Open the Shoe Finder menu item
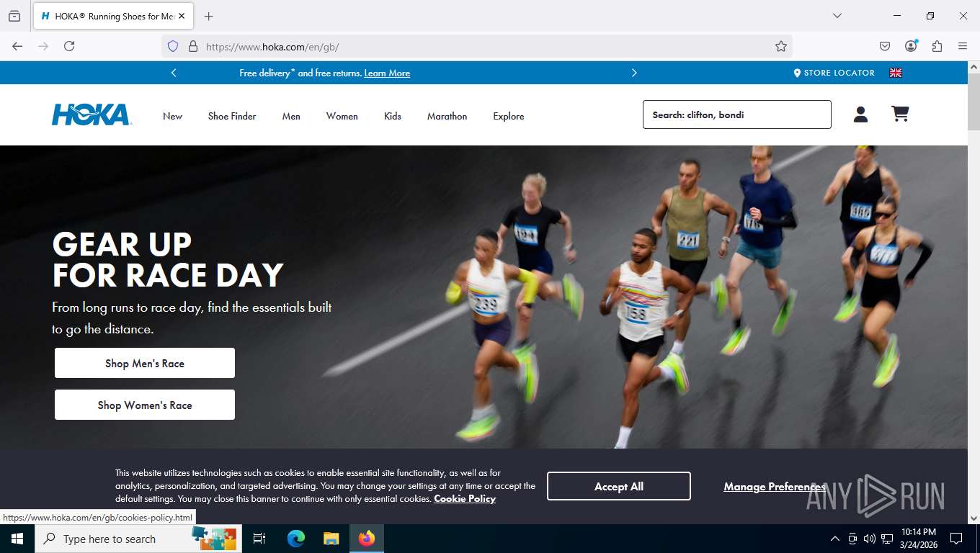The width and height of the screenshot is (980, 553). coord(232,116)
